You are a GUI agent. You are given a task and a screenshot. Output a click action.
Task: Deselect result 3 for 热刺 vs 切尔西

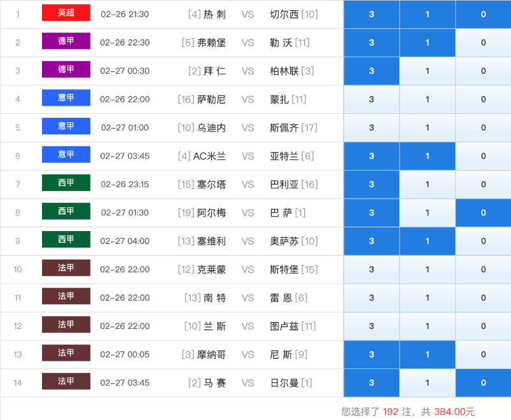(372, 14)
